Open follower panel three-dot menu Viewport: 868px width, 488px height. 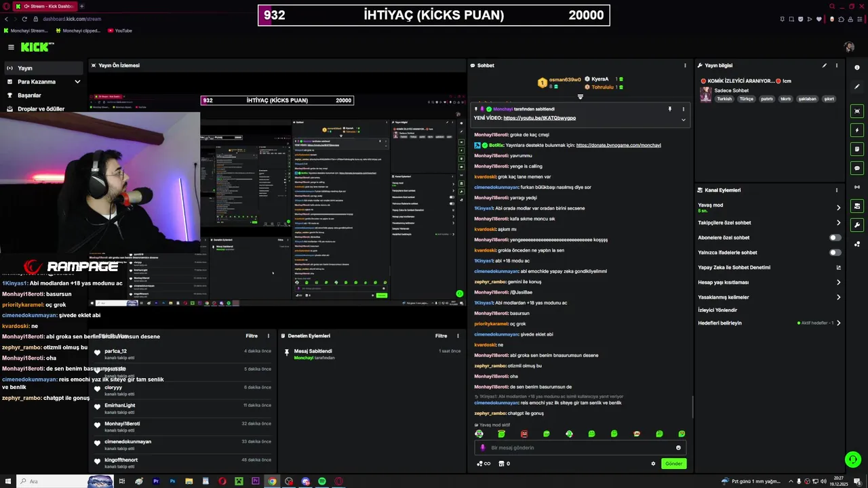pyautogui.click(x=269, y=335)
